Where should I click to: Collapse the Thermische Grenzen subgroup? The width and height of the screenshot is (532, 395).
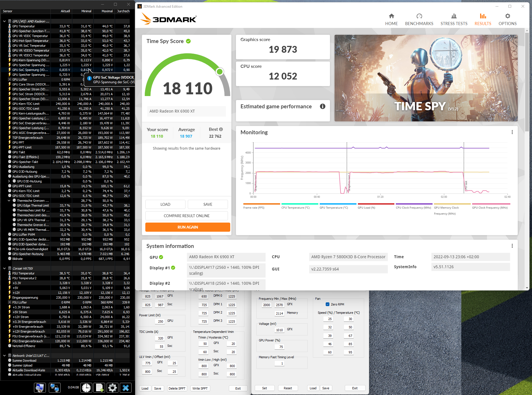9,201
